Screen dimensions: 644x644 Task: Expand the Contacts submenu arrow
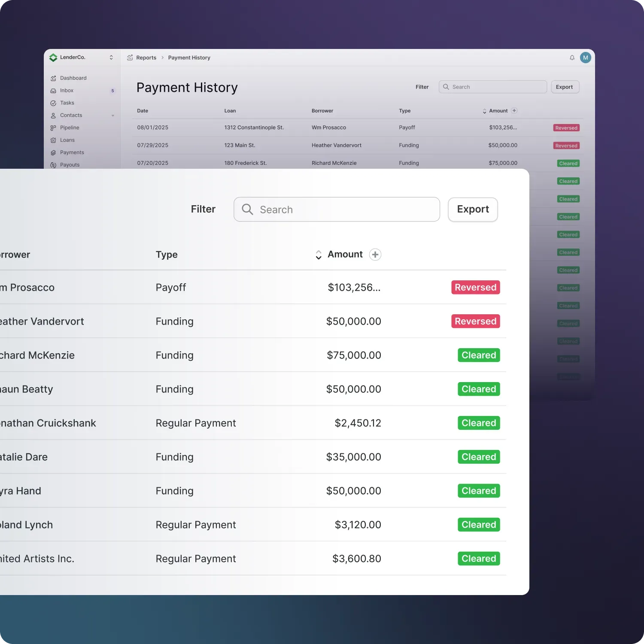(x=113, y=115)
